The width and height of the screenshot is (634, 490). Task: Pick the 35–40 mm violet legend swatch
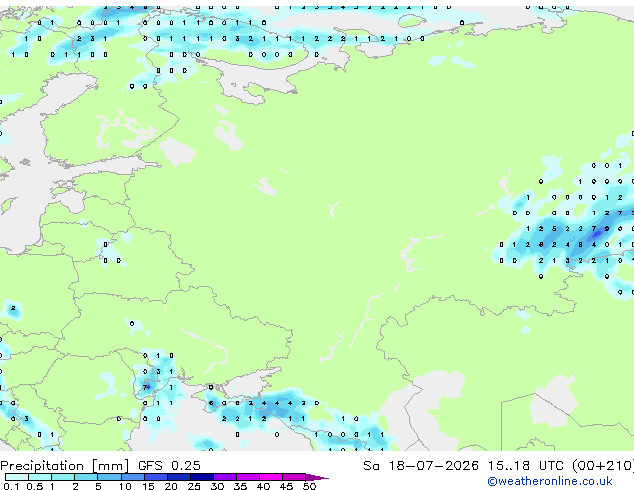[247, 477]
